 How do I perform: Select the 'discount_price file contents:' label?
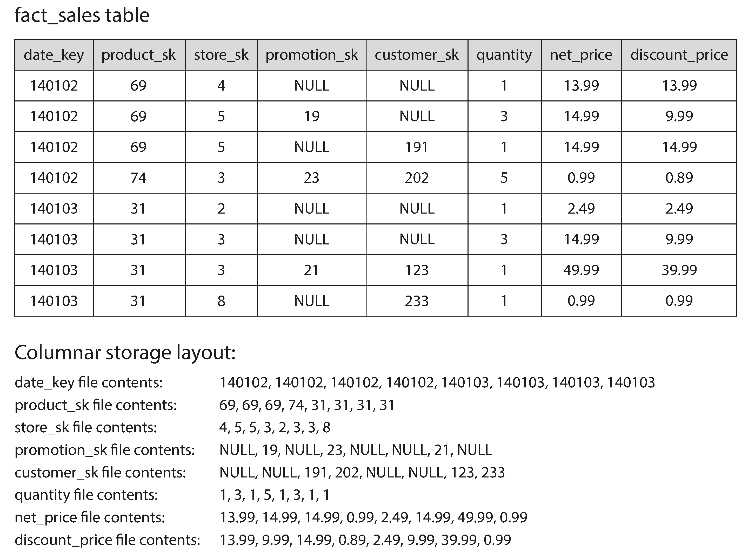[108, 540]
